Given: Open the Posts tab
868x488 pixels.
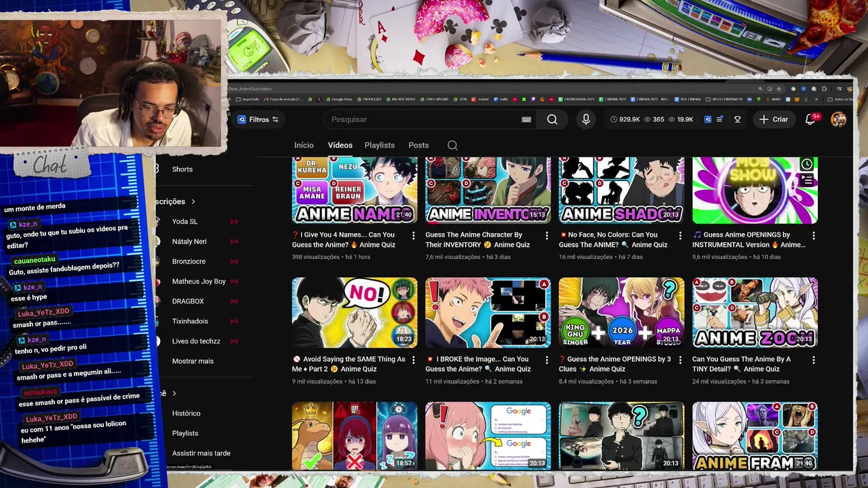Looking at the screenshot, I should [x=418, y=145].
